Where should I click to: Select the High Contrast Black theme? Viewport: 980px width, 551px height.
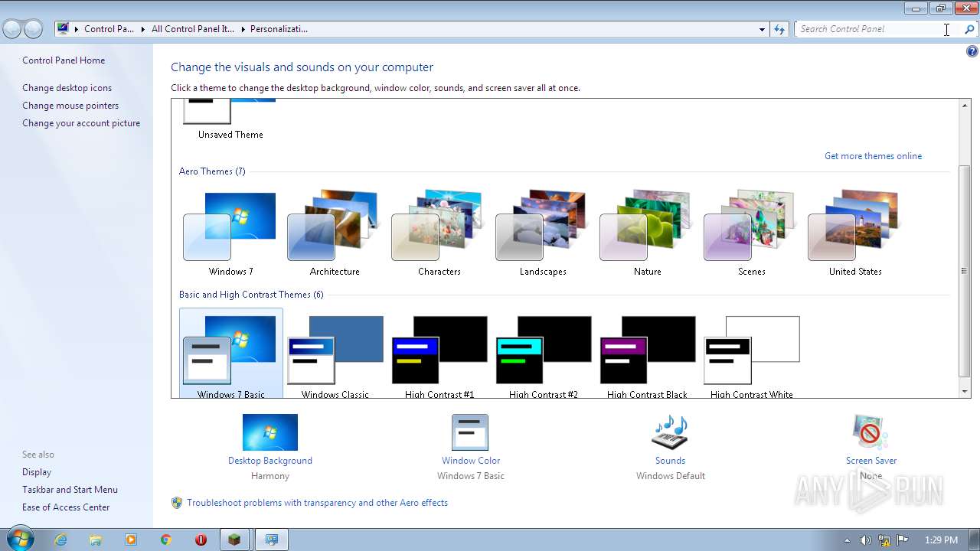point(647,354)
